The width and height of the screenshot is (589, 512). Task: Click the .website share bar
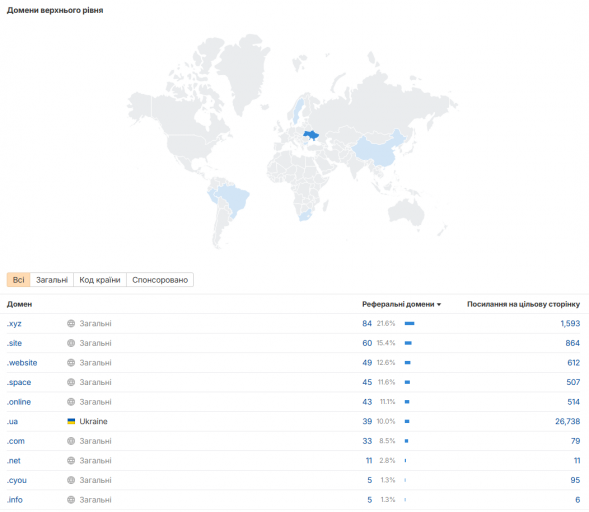click(x=408, y=362)
